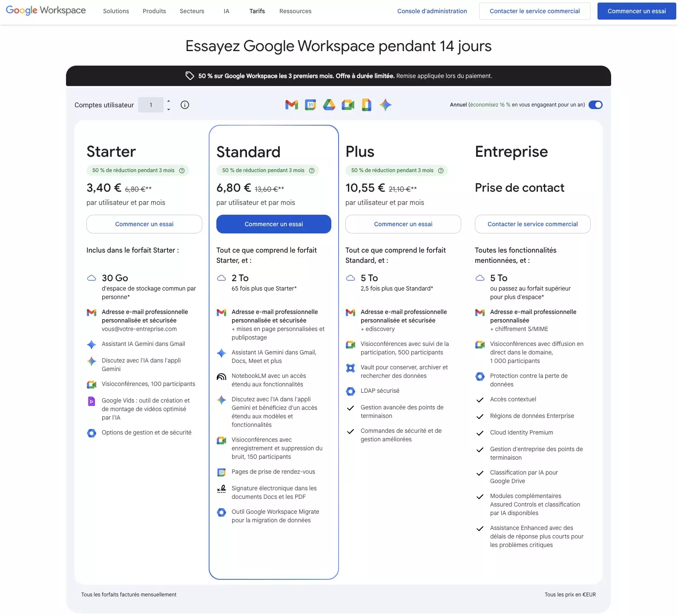This screenshot has width=678, height=616.
Task: Click the Google Keep icon in the app row
Action: click(367, 105)
